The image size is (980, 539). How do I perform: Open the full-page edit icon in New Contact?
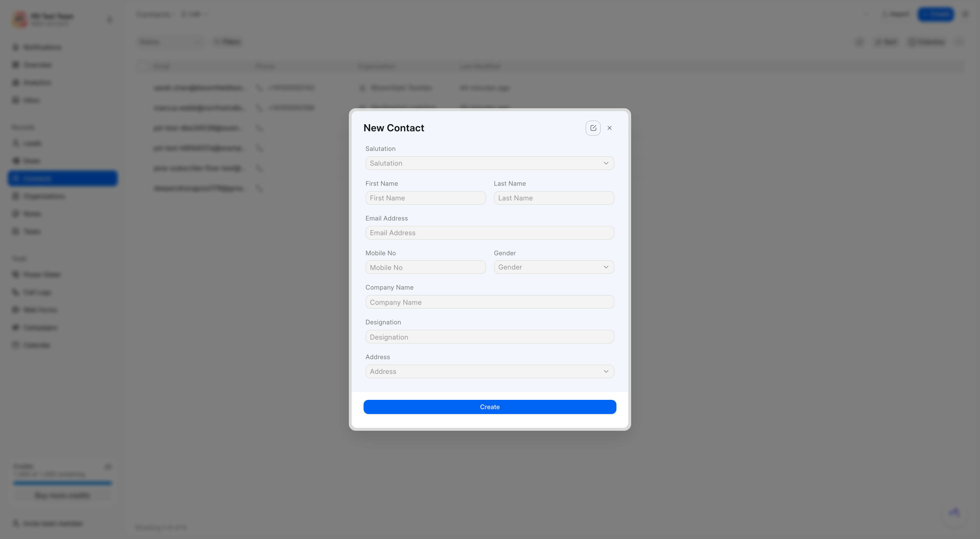tap(593, 128)
